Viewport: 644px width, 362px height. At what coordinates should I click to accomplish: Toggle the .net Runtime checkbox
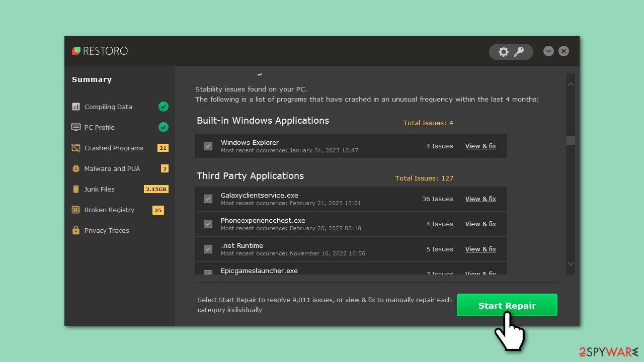point(208,249)
